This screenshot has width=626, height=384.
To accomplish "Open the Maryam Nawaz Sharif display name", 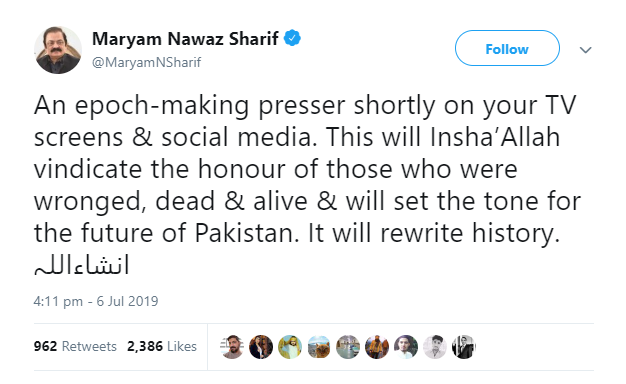I will tap(185, 39).
